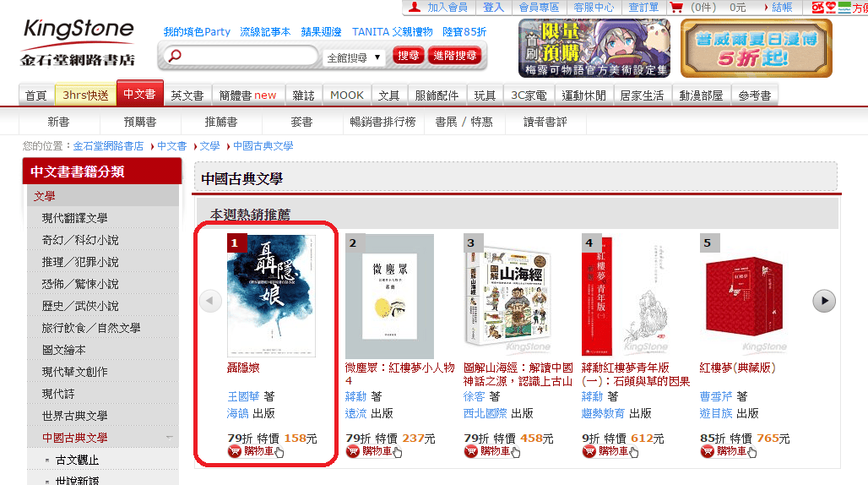Open the 聶隱娘 book cover thumbnail
The image size is (868, 485).
tap(271, 296)
